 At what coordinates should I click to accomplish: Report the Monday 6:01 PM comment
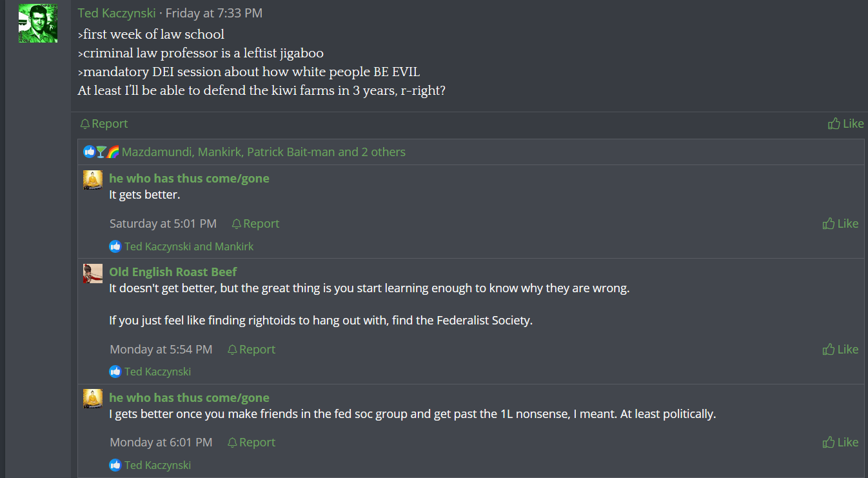pos(252,442)
